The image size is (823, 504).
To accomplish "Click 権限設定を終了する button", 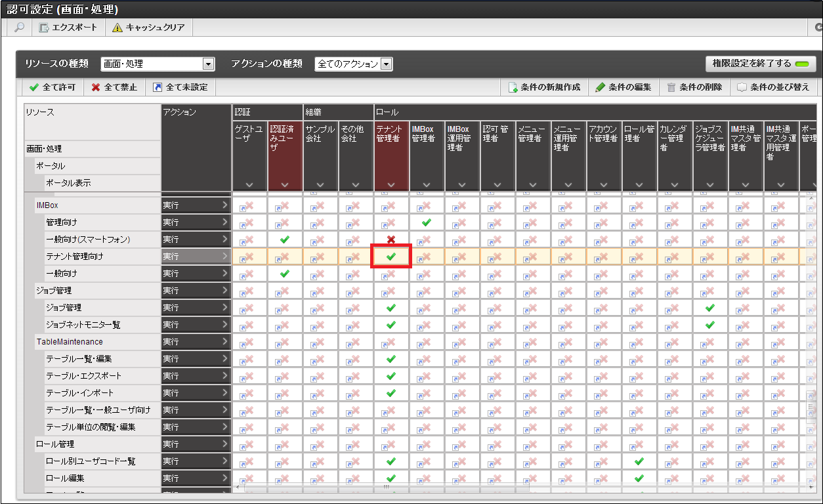I will 760,64.
